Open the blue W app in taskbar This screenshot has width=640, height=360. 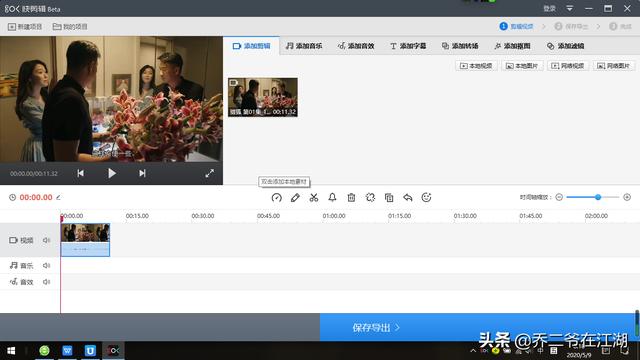[x=67, y=351]
